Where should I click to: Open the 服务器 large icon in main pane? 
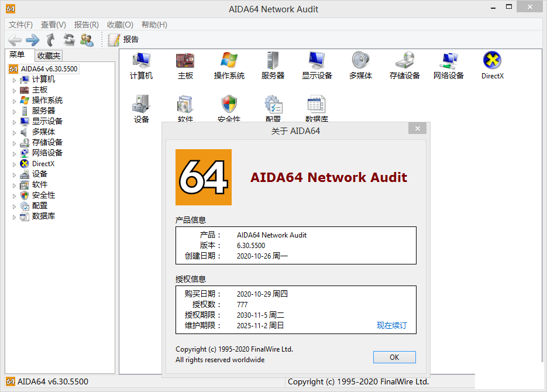coord(273,66)
